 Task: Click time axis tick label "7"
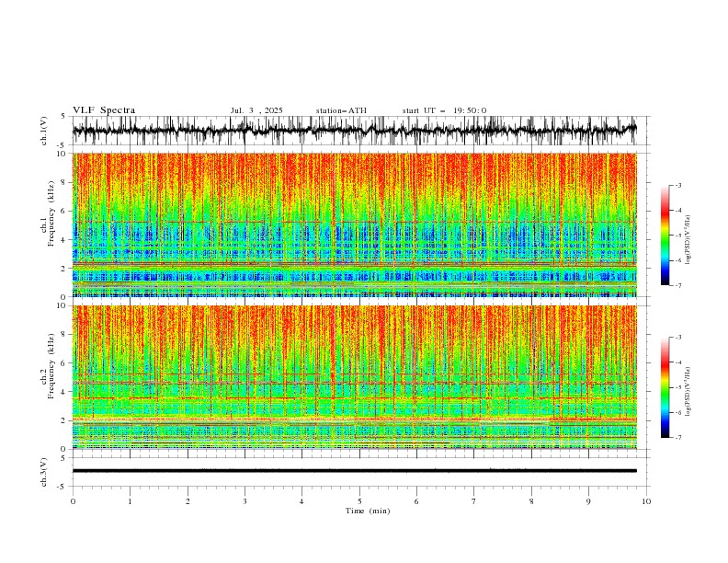(474, 501)
